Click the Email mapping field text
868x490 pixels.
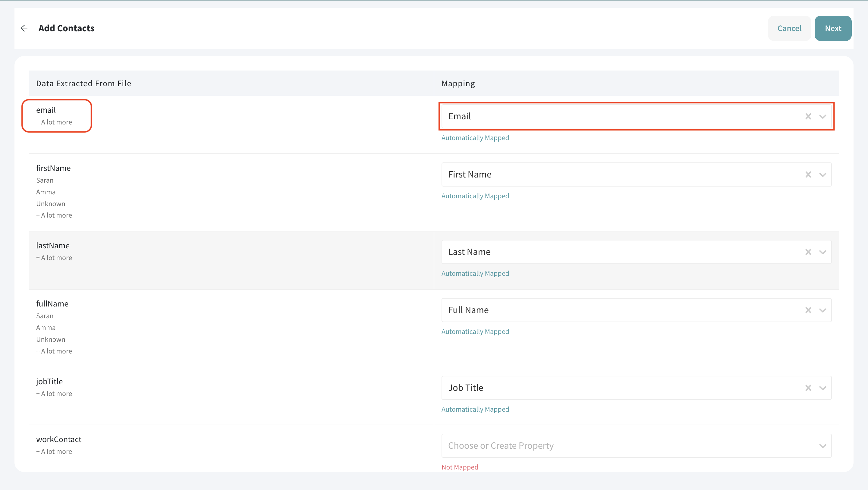459,116
